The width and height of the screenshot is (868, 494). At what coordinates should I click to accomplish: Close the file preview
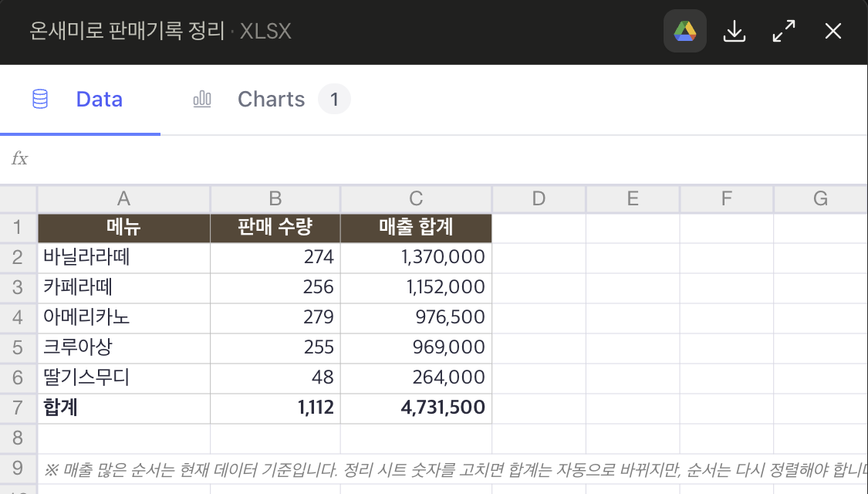click(x=833, y=31)
